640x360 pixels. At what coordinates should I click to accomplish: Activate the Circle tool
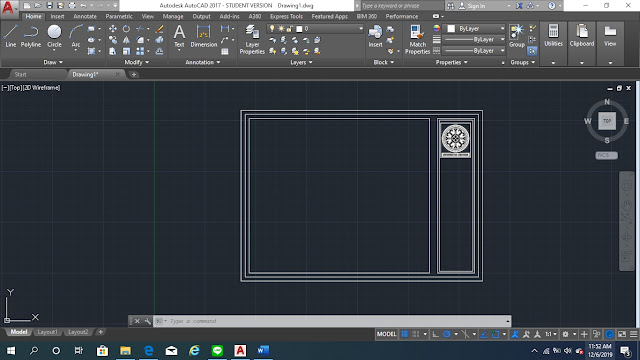pos(54,36)
